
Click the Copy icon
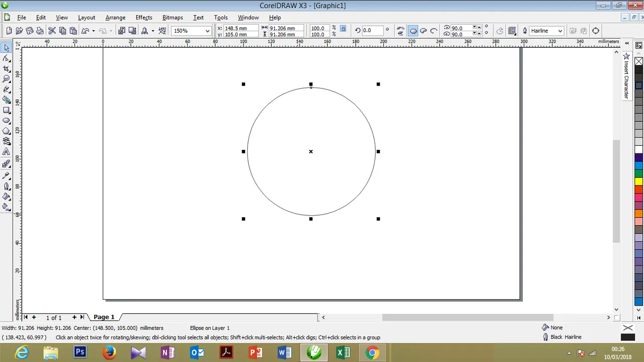[63, 31]
